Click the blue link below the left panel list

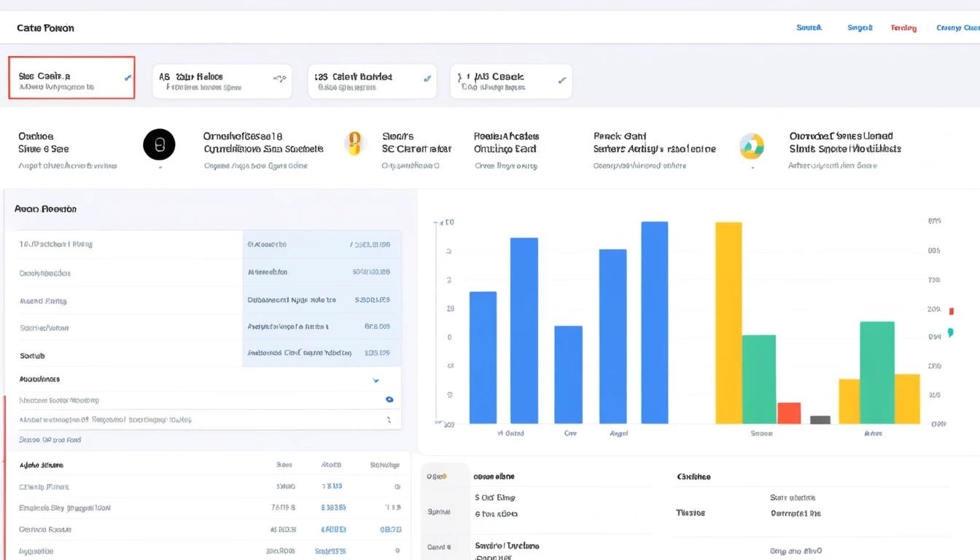coord(50,440)
